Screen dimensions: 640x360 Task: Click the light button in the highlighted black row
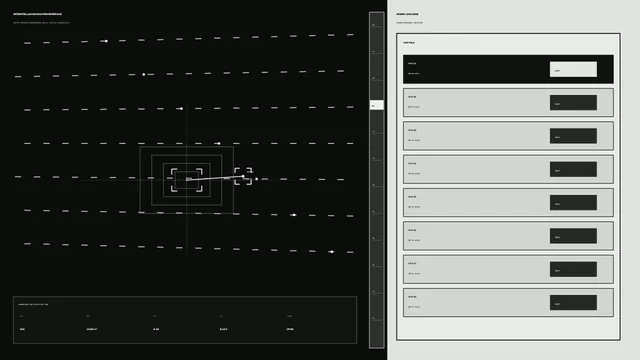pyautogui.click(x=573, y=69)
